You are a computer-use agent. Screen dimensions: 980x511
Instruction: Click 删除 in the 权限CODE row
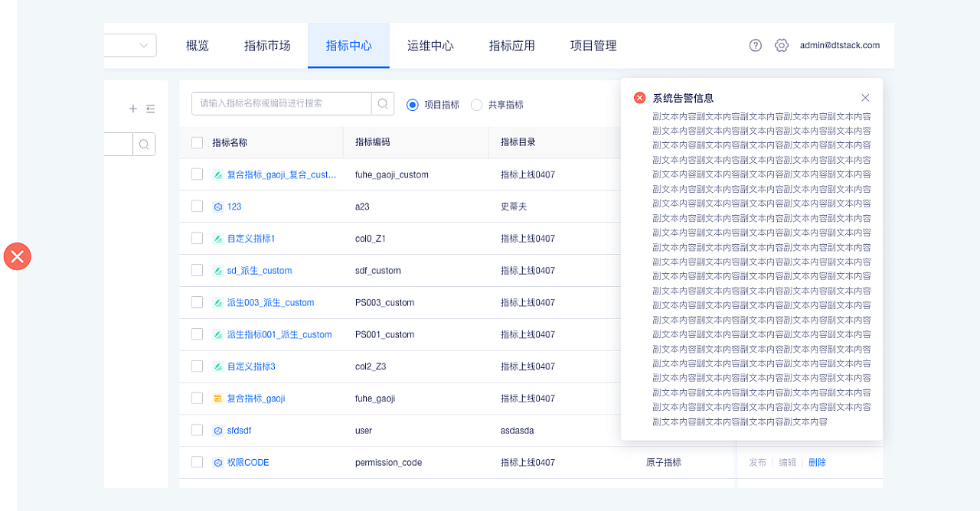point(817,463)
